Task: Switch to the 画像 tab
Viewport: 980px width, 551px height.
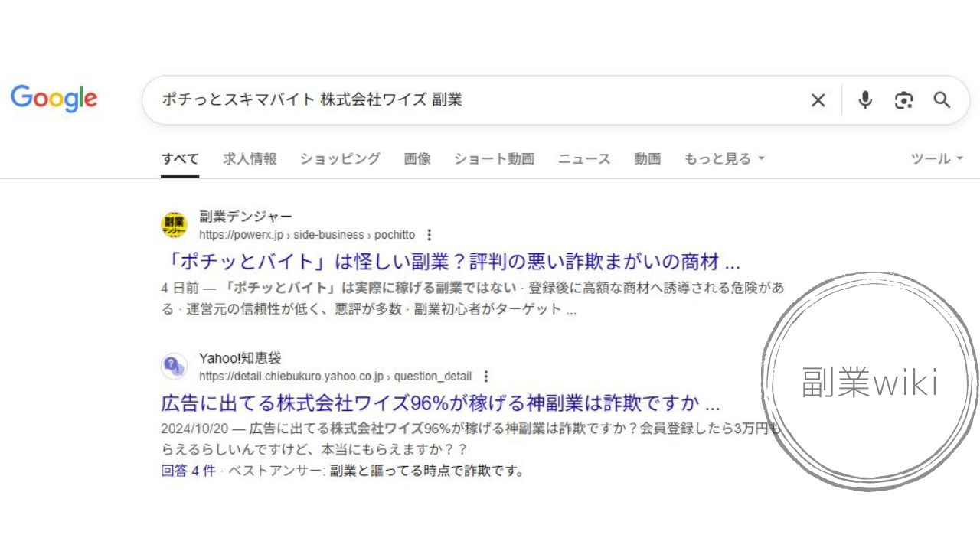Action: tap(417, 159)
